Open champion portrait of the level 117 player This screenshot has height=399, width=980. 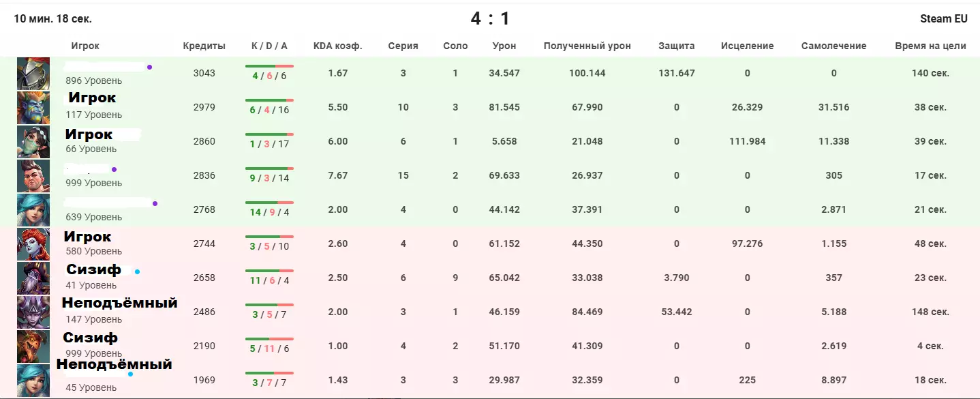click(33, 108)
